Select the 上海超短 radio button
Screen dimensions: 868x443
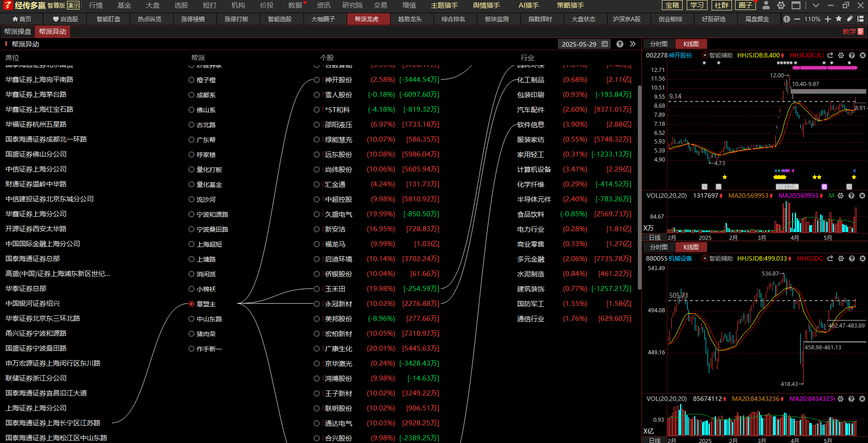(191, 244)
